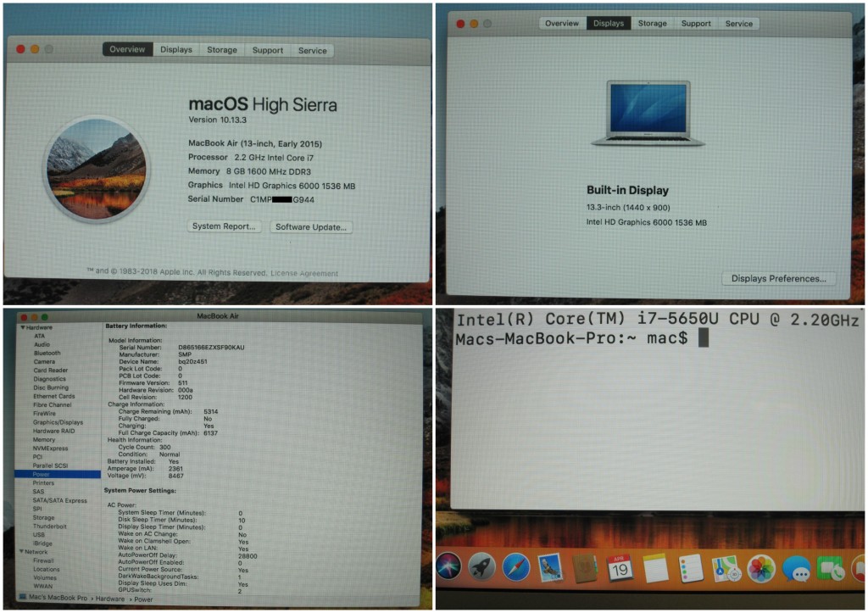This screenshot has width=868, height=613.
Task: Click the Terminal prompt line "Macs-MacBook-Pro:~ mac$"
Action: pyautogui.click(x=571, y=337)
